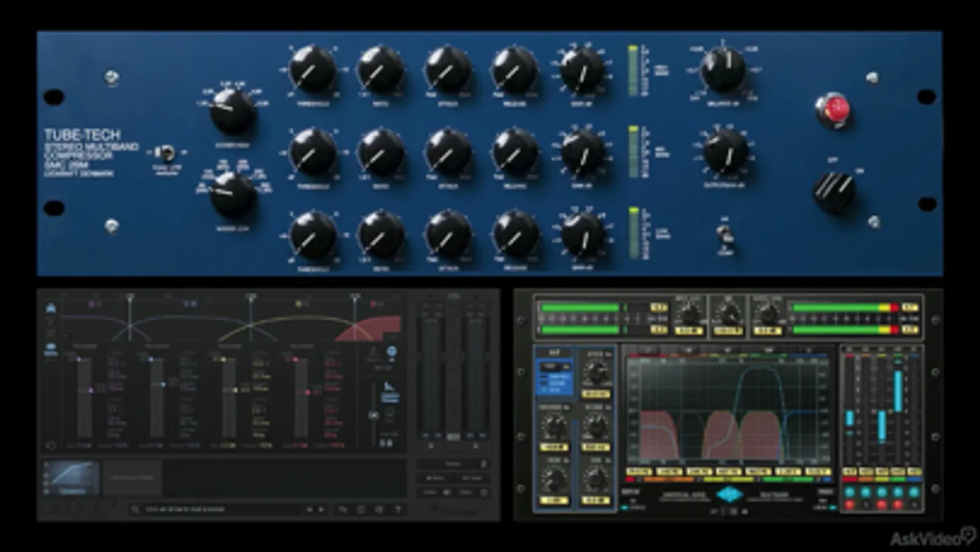Click the empty insert module slot in Ozone
Screen dimensions: 980x552
coord(132,478)
